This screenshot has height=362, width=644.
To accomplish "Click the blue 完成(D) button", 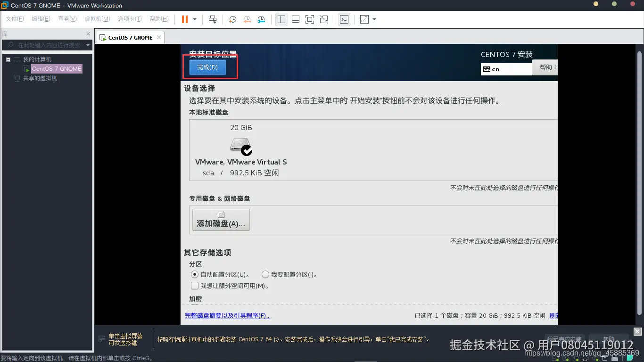I will 207,67.
